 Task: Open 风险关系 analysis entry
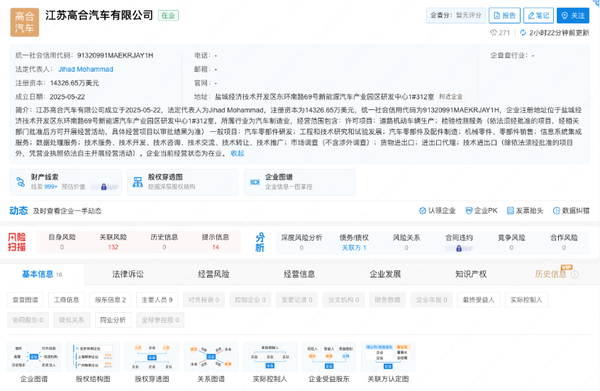click(406, 243)
